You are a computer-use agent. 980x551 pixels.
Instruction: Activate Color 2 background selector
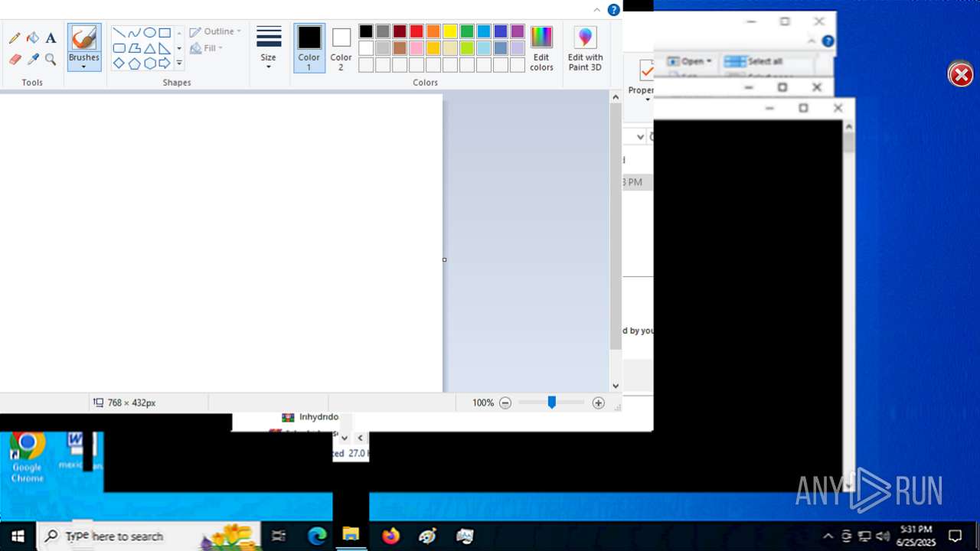tap(341, 48)
